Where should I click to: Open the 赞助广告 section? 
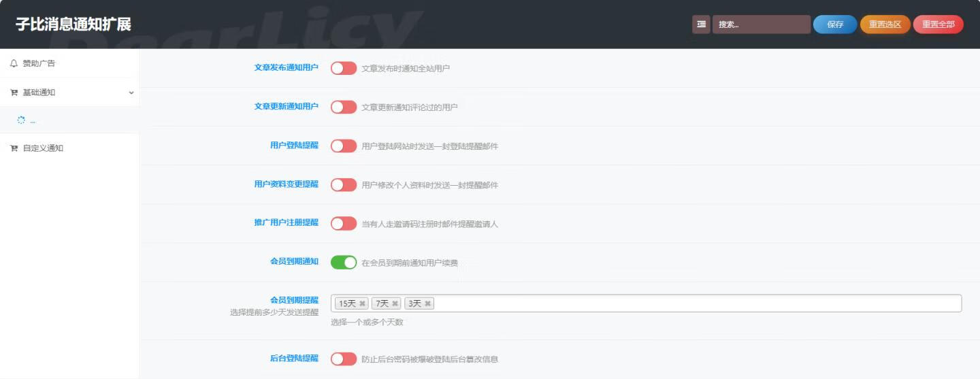(x=69, y=63)
